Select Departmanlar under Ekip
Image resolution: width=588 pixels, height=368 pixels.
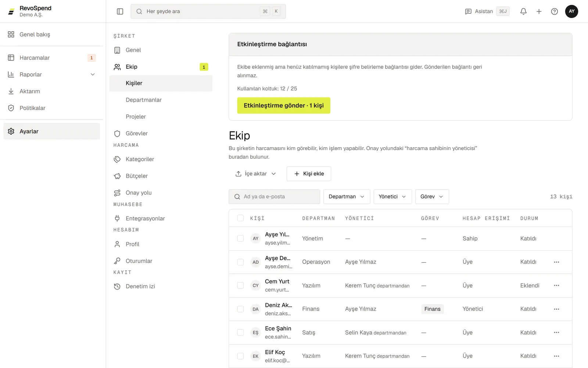coord(161,100)
